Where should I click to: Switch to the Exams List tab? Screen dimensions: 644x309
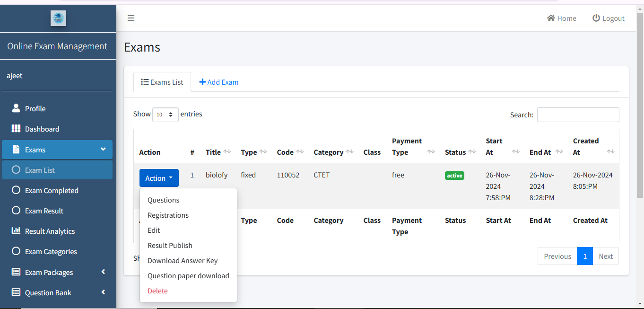tap(162, 82)
